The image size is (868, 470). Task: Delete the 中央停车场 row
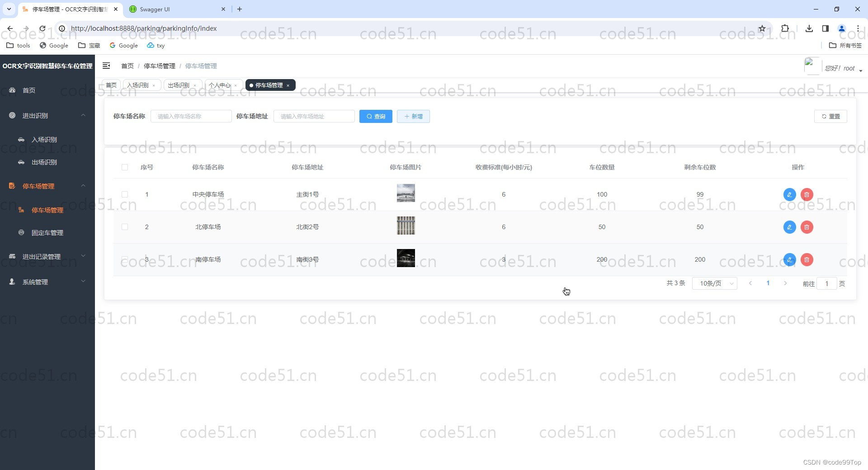tap(807, 194)
